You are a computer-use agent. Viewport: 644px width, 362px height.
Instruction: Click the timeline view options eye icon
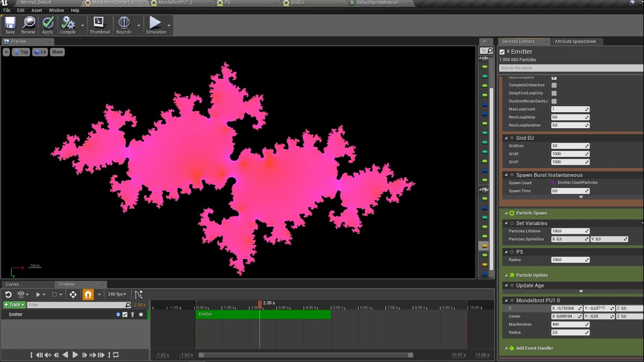click(x=21, y=294)
